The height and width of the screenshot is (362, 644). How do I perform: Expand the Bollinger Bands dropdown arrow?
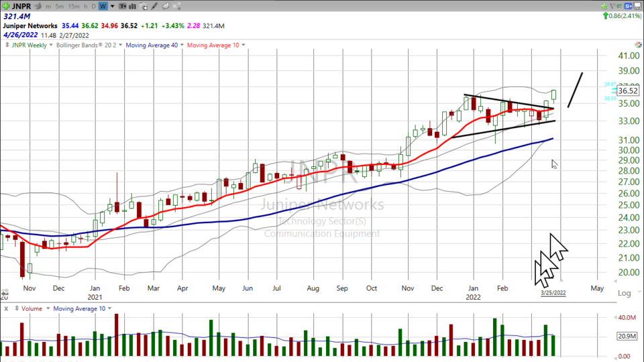coord(120,45)
